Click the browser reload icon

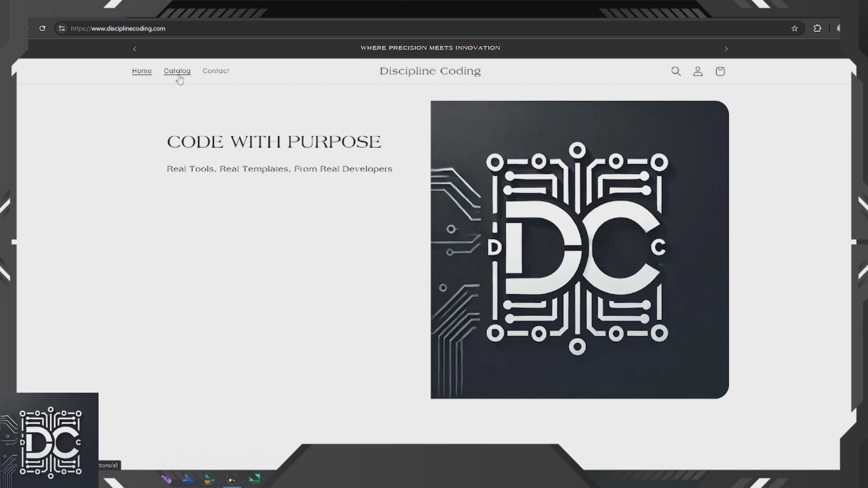42,28
